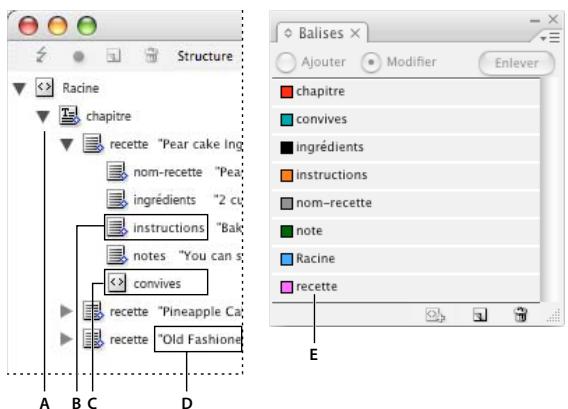The width and height of the screenshot is (568, 409).
Task: Collapse the Racine tree node
Action: point(19,88)
